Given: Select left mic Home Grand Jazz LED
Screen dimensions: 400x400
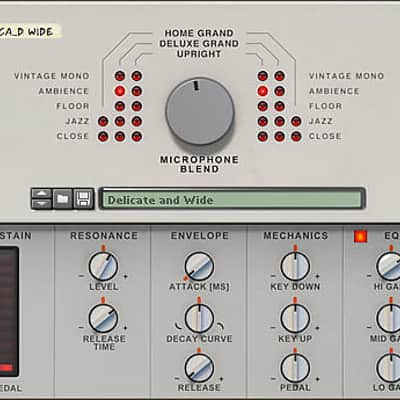Looking at the screenshot, I should pos(103,121).
